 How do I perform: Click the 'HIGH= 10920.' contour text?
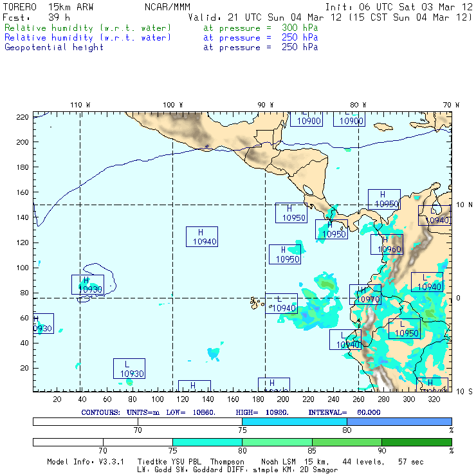click(x=262, y=412)
